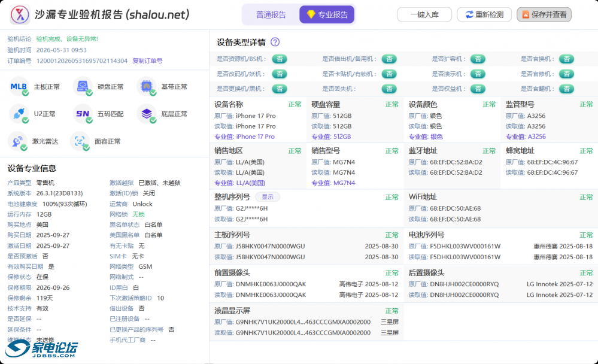Click Bluetooth factory address 68:EF:DC:52:BA:D2

[x=456, y=162]
